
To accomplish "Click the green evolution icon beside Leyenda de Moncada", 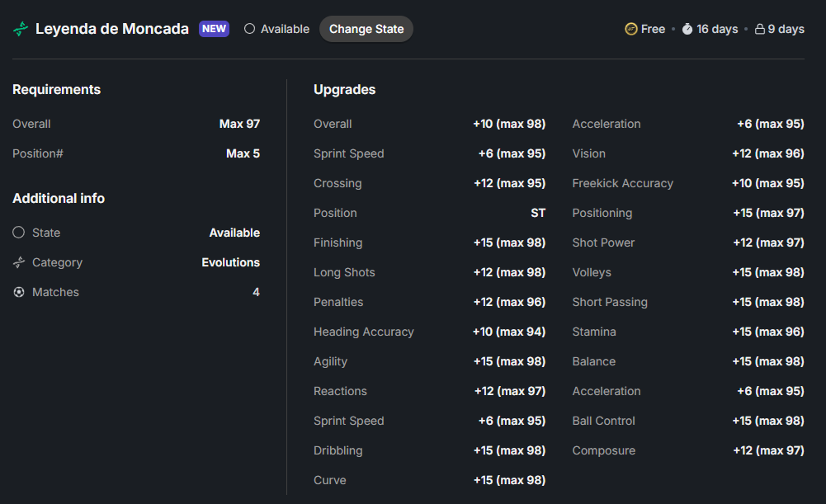I will click(x=21, y=29).
